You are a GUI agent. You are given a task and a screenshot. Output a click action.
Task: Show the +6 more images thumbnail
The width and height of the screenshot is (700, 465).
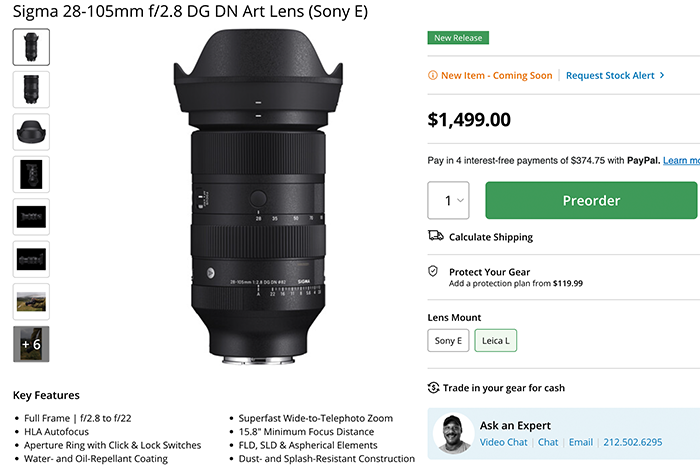[x=31, y=344]
